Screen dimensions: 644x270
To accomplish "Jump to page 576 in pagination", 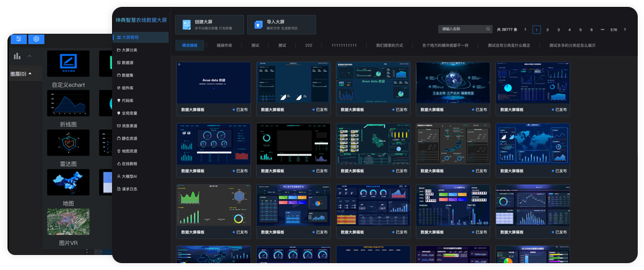I will (x=613, y=29).
